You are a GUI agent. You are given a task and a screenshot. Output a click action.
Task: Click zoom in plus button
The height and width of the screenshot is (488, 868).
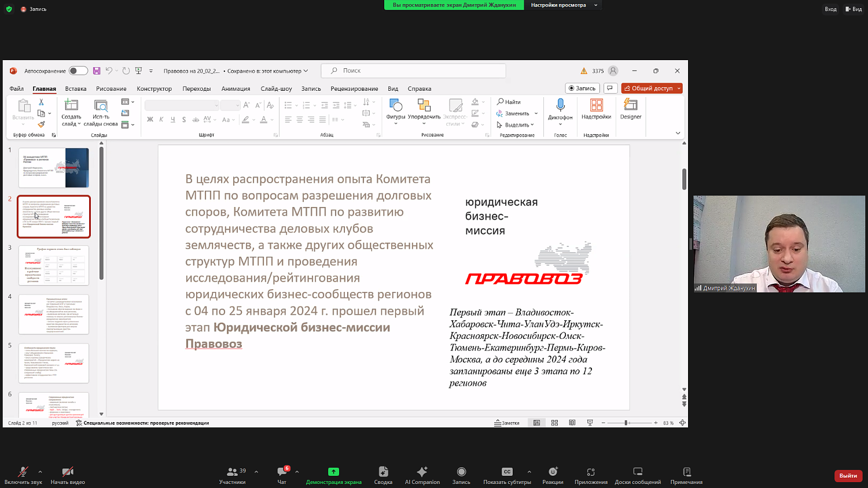(656, 423)
